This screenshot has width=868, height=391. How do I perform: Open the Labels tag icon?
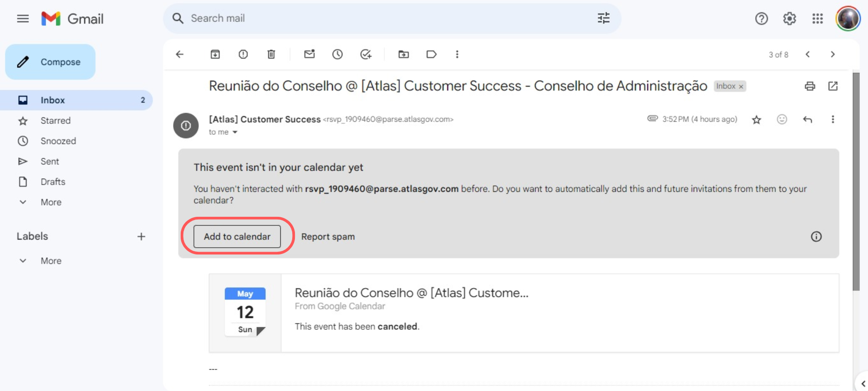pos(431,54)
